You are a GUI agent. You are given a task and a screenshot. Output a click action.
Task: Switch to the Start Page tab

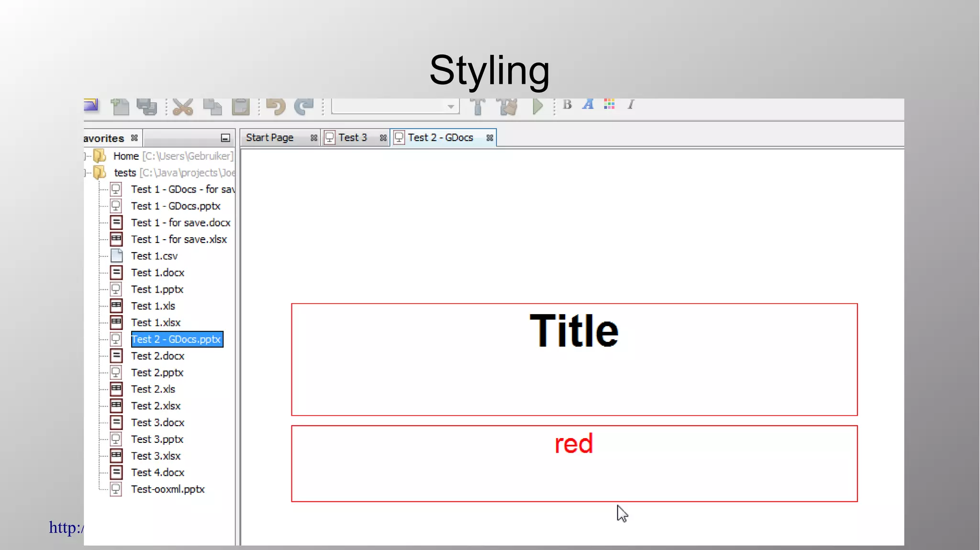tap(269, 138)
